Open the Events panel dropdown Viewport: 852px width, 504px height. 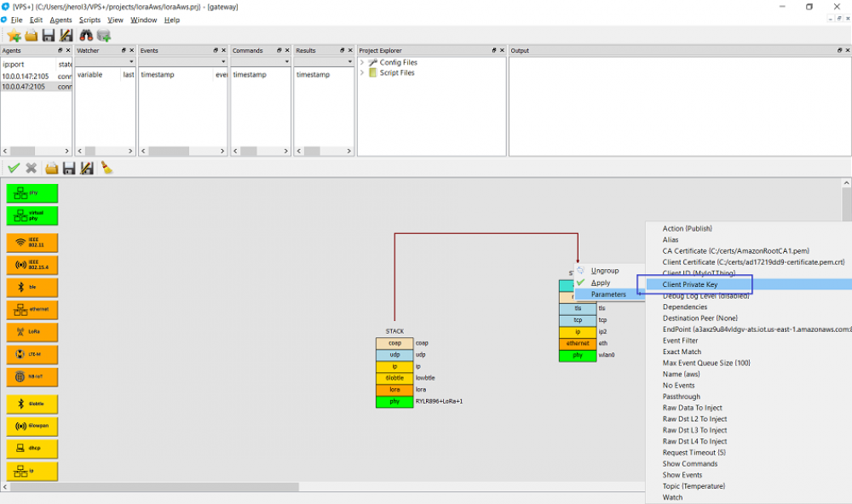pos(222,62)
